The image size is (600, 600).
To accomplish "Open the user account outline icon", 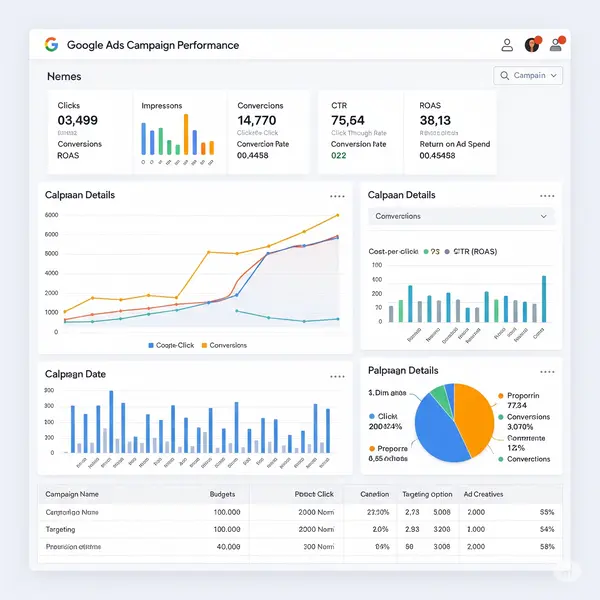I will coord(506,45).
